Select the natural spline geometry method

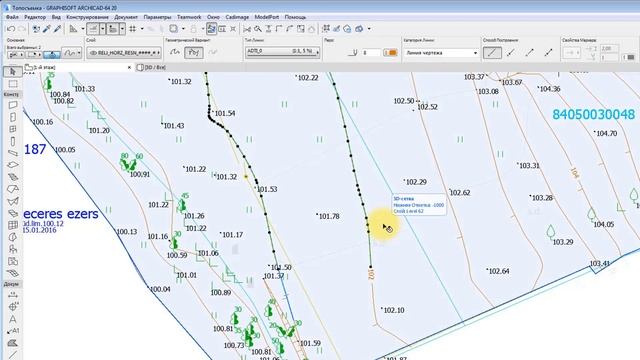pos(175,52)
